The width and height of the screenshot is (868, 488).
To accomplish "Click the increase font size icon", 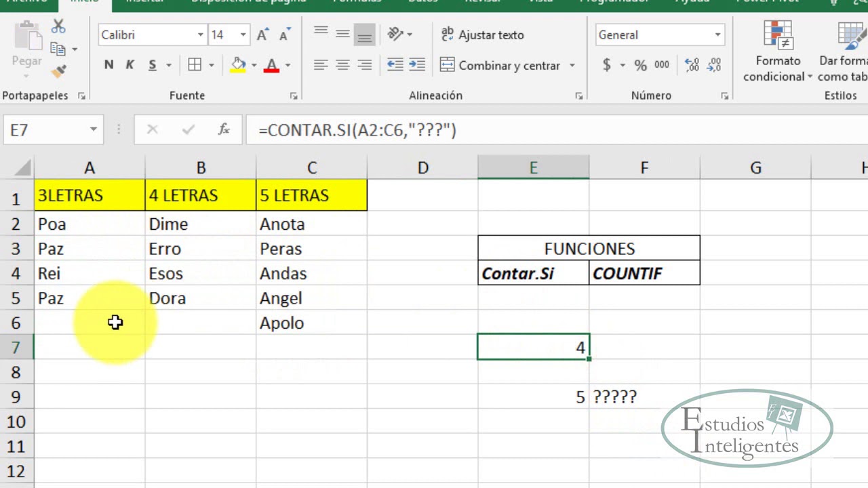I will point(262,35).
